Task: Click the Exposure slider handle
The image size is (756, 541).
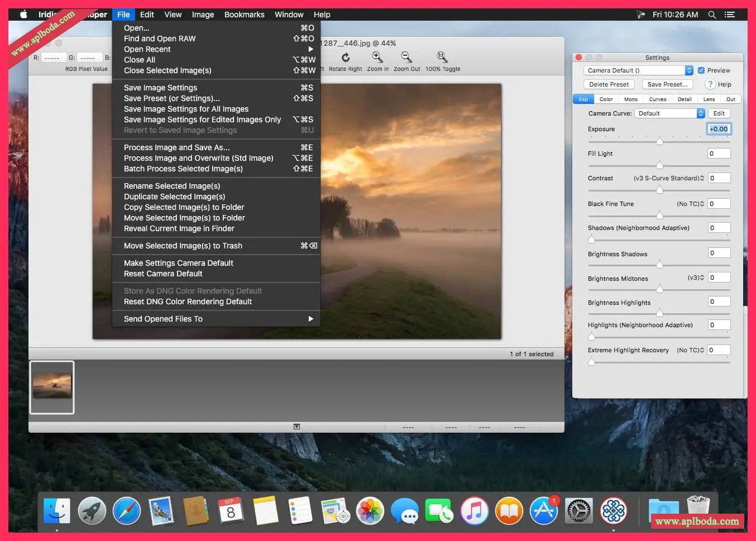Action: tap(659, 141)
